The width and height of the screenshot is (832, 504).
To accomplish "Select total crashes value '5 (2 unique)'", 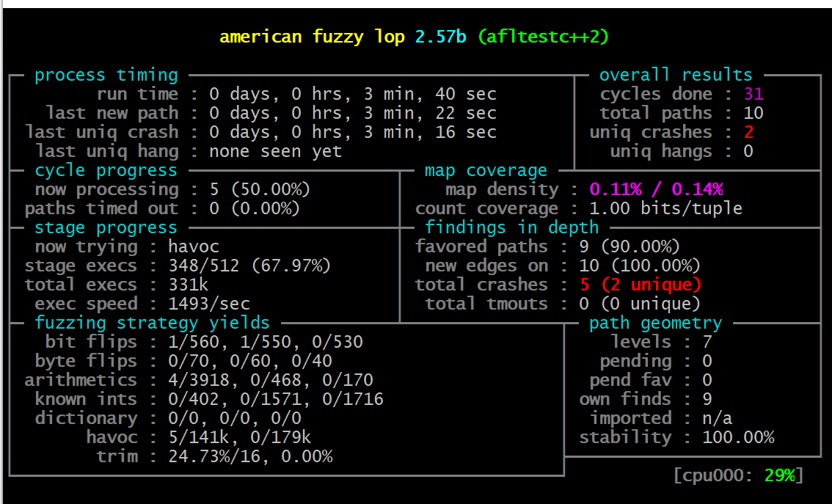I will pyautogui.click(x=641, y=285).
